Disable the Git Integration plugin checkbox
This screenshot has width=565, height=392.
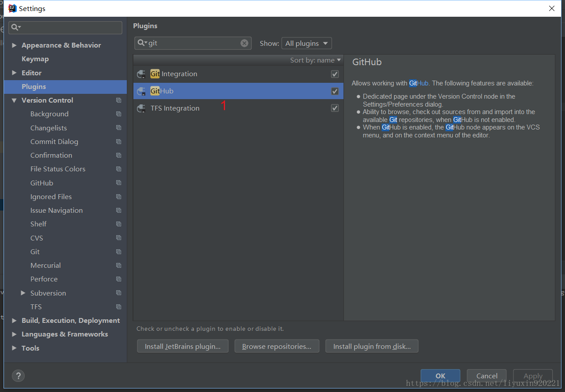point(335,74)
